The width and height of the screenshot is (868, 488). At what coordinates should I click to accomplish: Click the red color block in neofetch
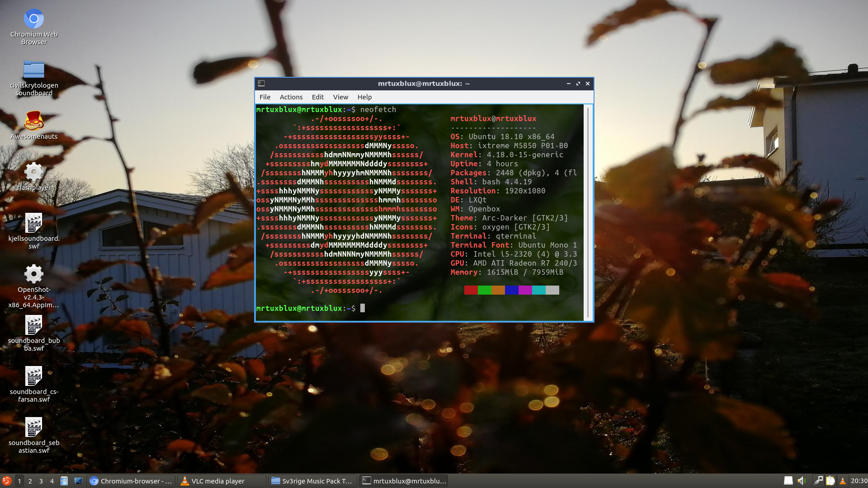pos(471,290)
